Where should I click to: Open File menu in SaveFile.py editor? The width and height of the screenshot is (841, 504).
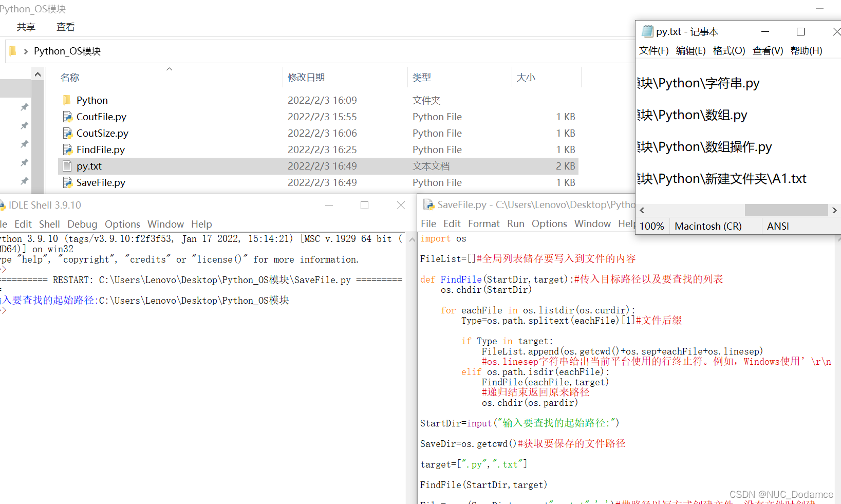[x=428, y=223]
